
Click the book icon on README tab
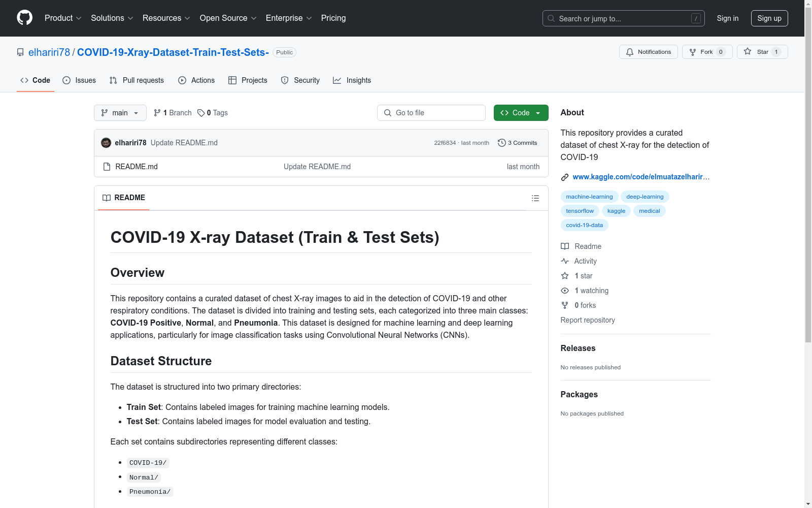tap(107, 198)
